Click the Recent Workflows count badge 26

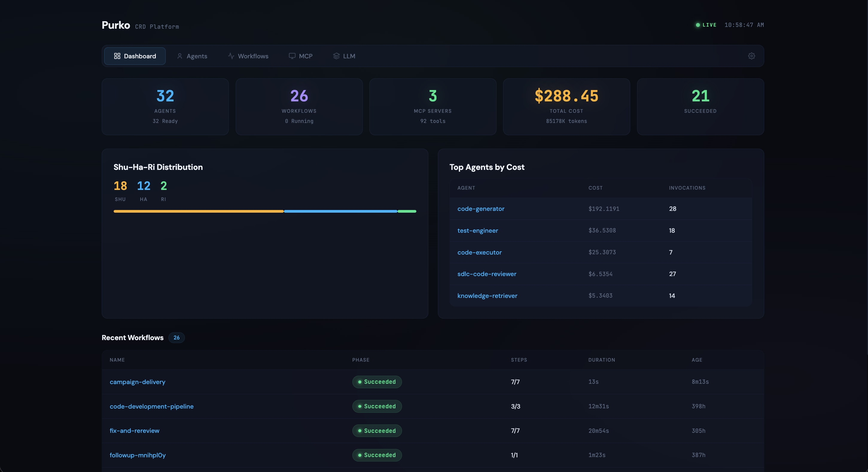click(x=176, y=338)
